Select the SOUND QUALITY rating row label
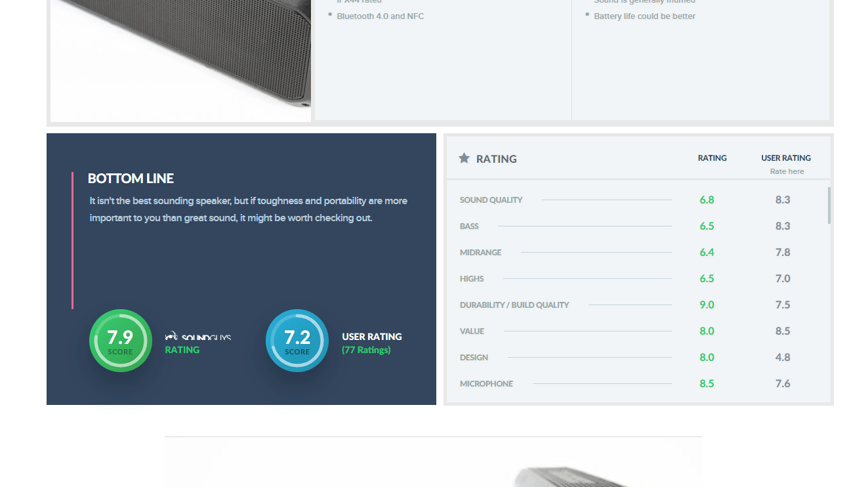This screenshot has height=487, width=868. point(491,200)
